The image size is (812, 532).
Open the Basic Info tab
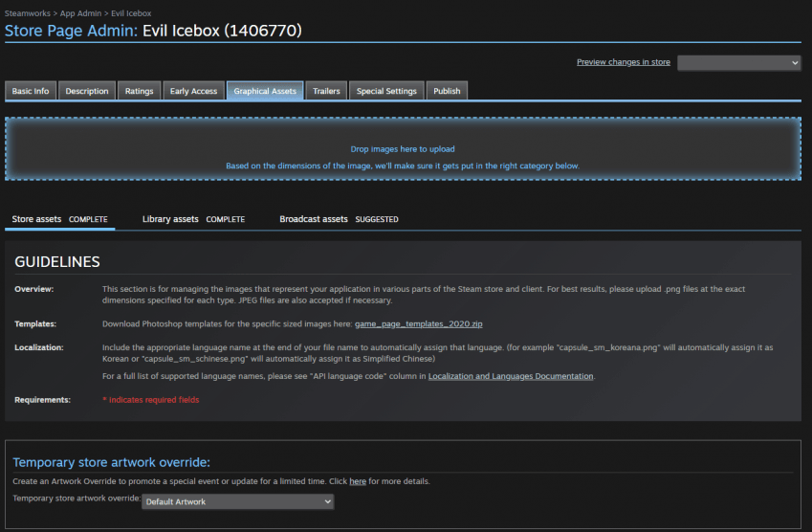tap(31, 91)
